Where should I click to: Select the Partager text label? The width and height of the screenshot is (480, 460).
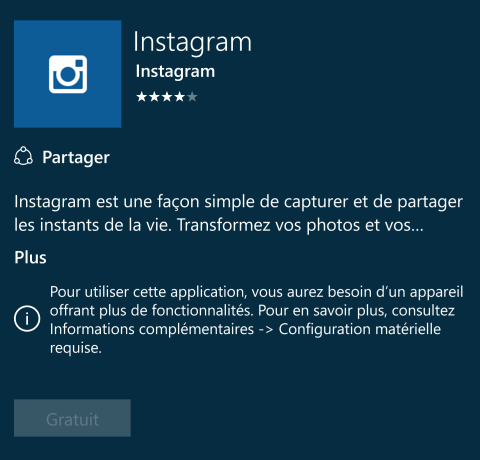coord(76,158)
